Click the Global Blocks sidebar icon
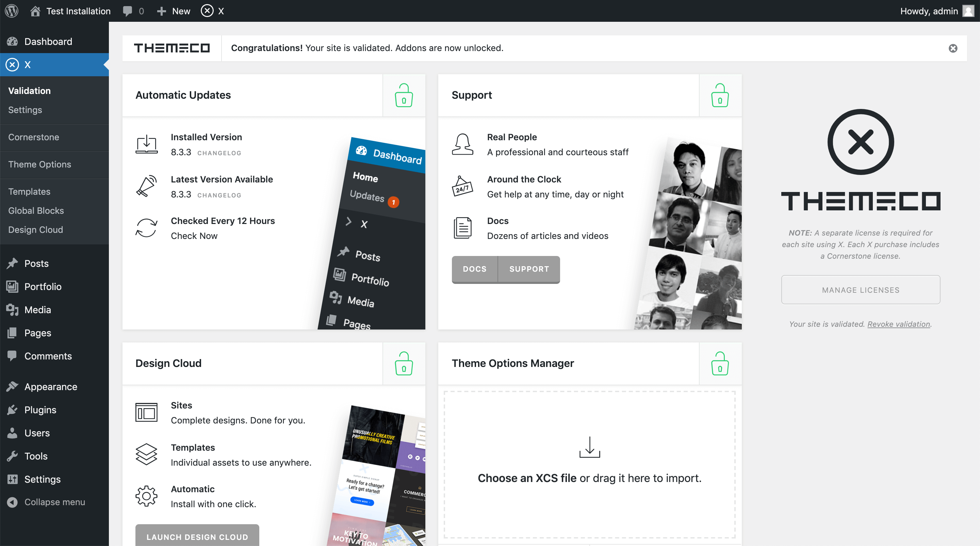The height and width of the screenshot is (546, 980). (36, 210)
